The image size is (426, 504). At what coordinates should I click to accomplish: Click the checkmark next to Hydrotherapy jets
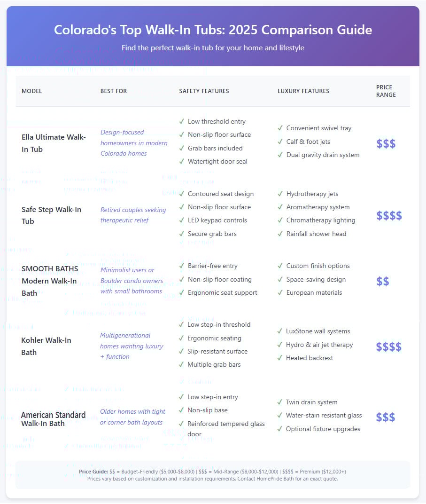click(280, 194)
